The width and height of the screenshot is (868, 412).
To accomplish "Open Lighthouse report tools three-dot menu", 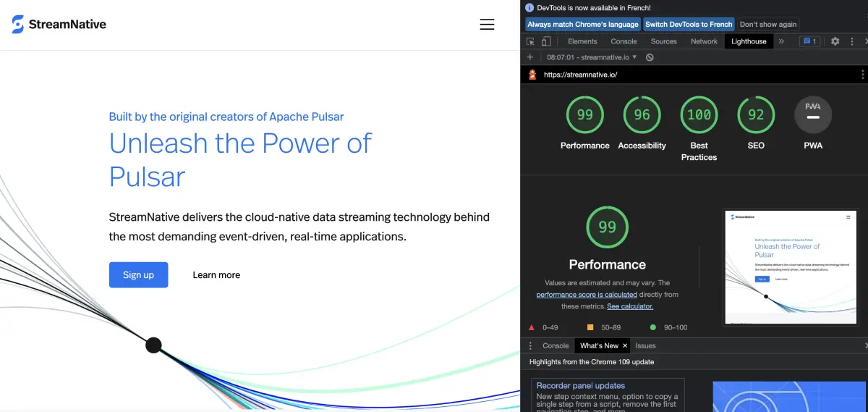I will pyautogui.click(x=862, y=74).
